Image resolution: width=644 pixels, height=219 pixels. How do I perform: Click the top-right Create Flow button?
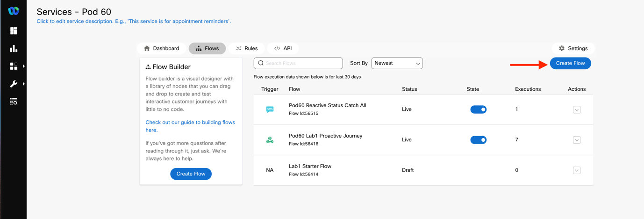click(570, 63)
